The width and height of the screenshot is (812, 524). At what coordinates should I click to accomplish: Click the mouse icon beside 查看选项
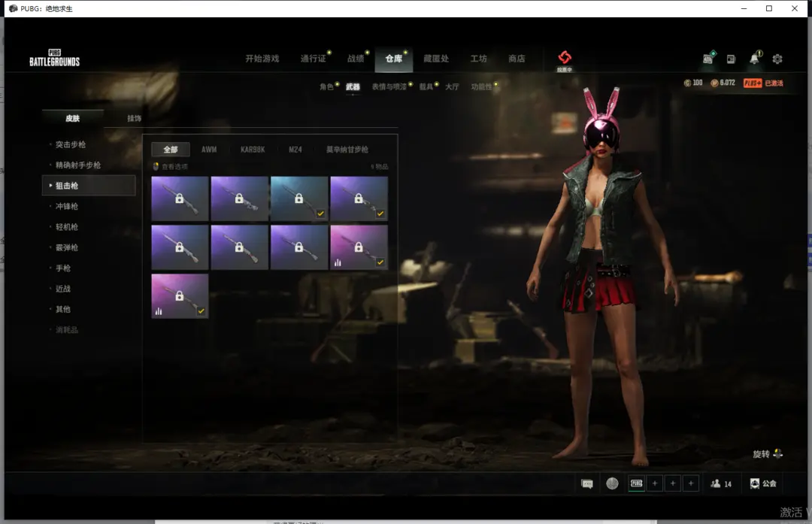[x=156, y=167]
